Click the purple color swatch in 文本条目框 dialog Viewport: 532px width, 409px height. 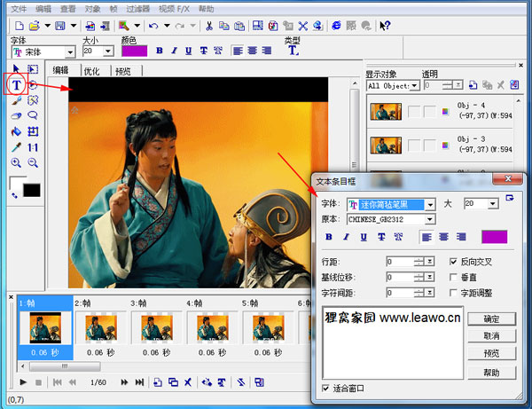point(495,237)
